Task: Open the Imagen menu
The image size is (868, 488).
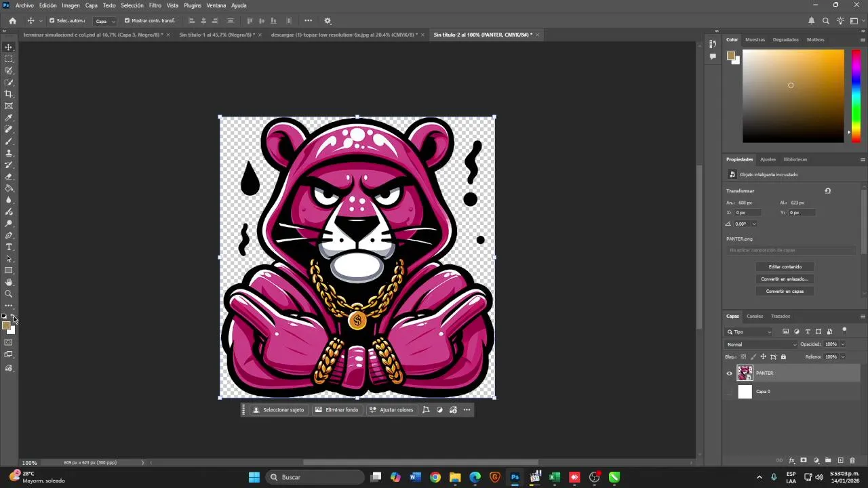Action: tap(71, 5)
